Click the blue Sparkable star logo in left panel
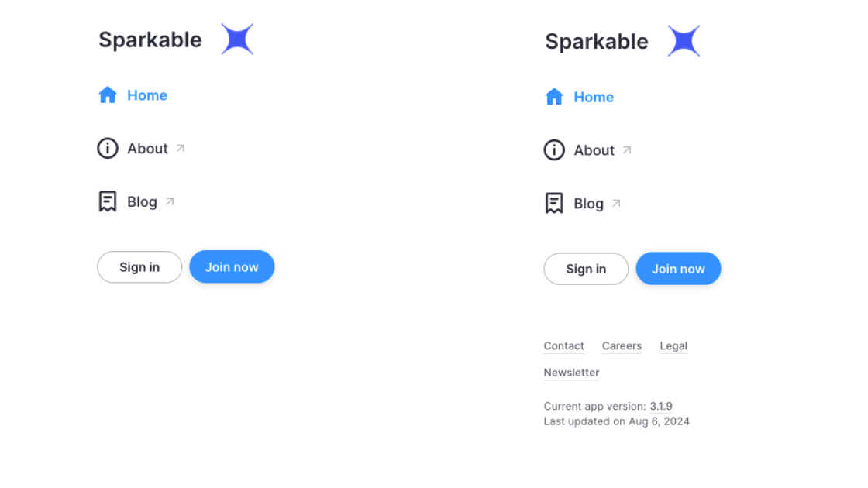The height and width of the screenshot is (488, 868). point(237,40)
